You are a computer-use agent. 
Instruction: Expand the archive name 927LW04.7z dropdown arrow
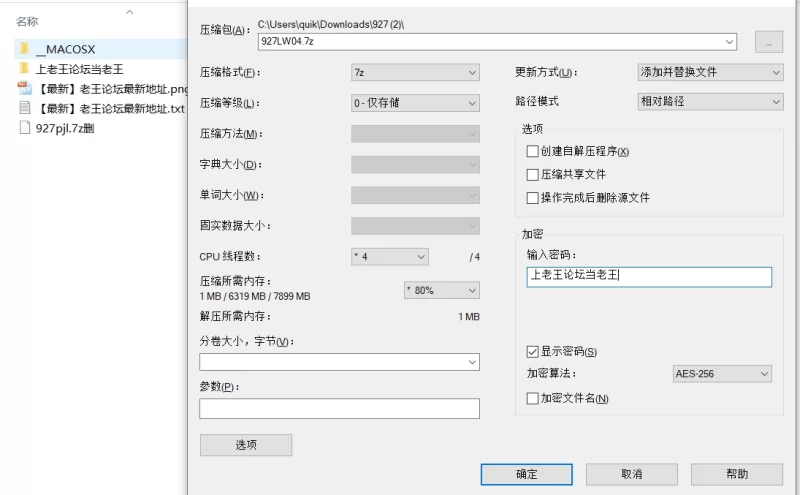coord(730,42)
